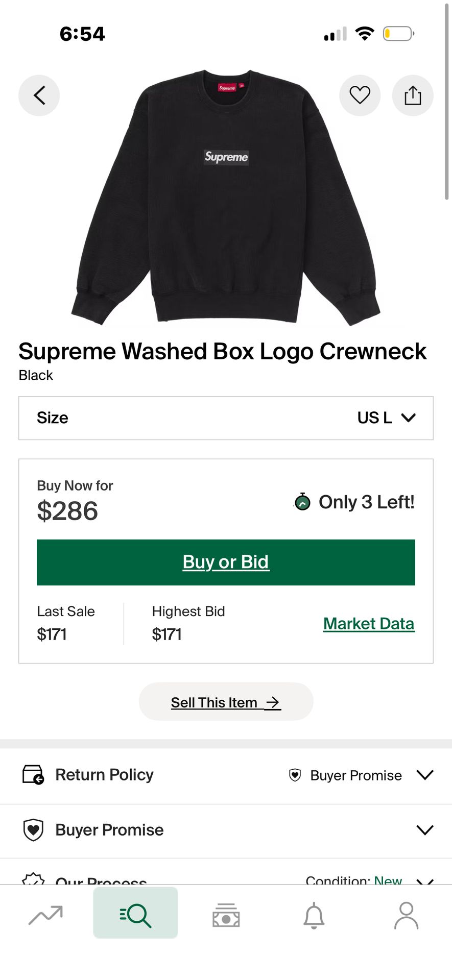Open the notifications bell
Image resolution: width=452 pixels, height=980 pixels.
point(314,915)
